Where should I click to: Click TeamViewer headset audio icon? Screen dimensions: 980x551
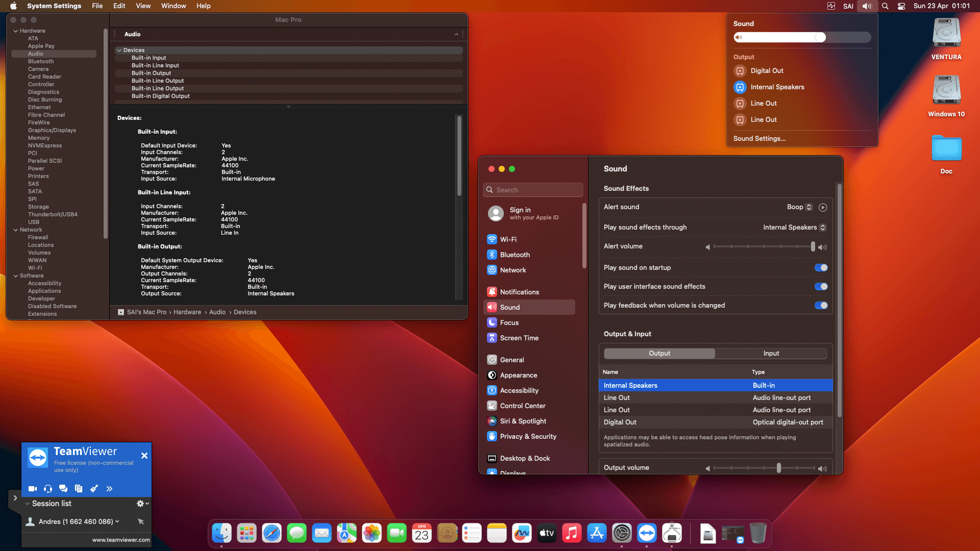(48, 489)
